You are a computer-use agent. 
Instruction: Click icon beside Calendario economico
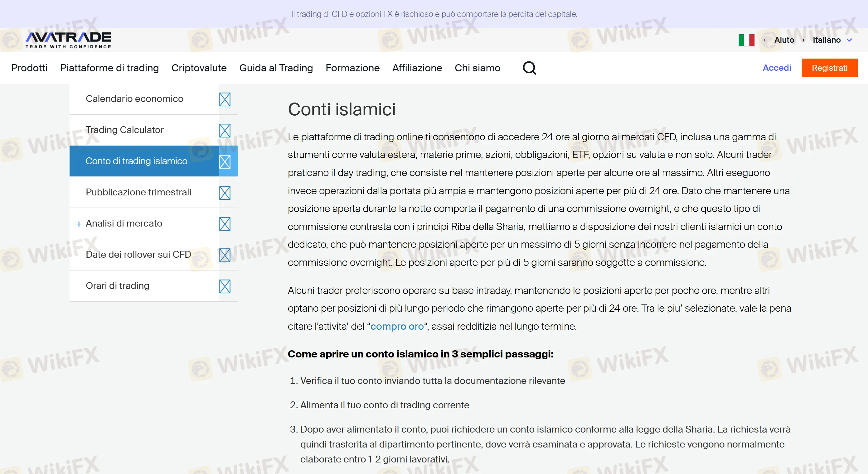tap(225, 99)
